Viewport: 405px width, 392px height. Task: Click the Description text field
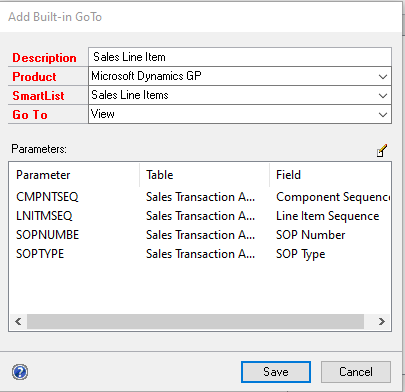pyautogui.click(x=240, y=57)
